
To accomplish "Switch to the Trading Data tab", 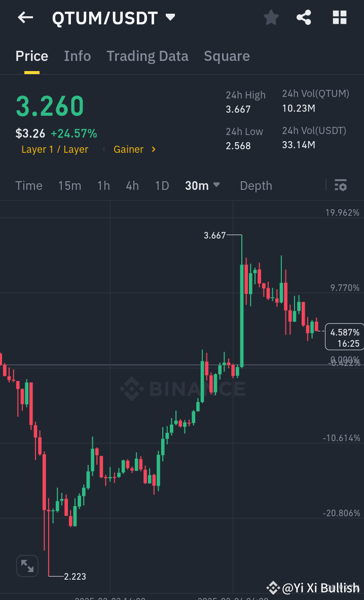I will coord(148,56).
